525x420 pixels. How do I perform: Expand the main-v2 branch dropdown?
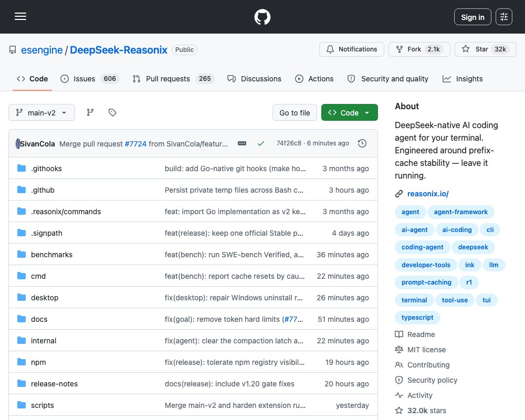(41, 112)
